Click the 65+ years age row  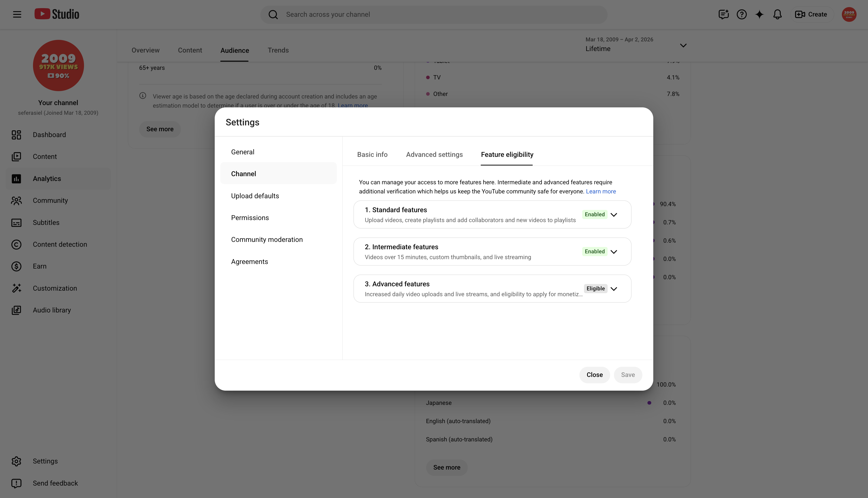point(260,68)
